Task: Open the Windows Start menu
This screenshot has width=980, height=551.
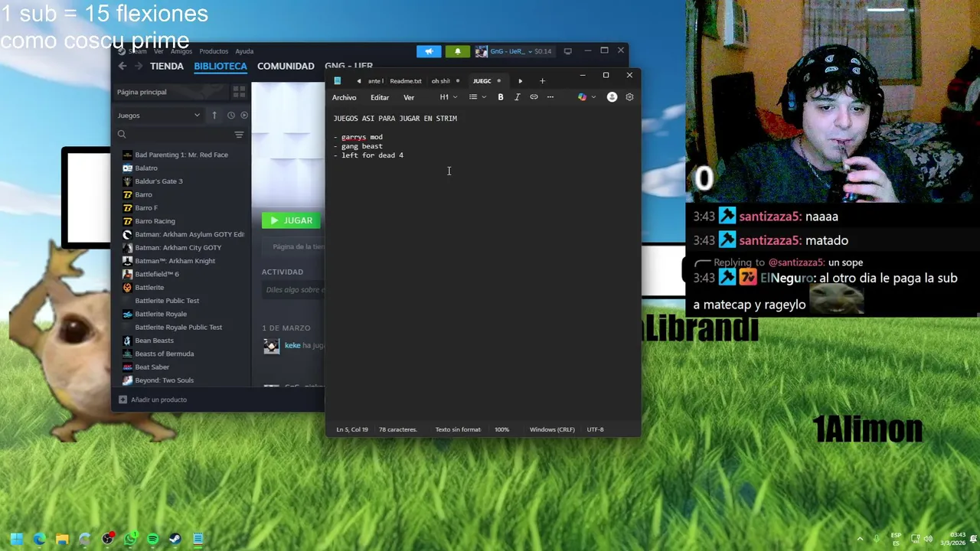Action: point(17,539)
